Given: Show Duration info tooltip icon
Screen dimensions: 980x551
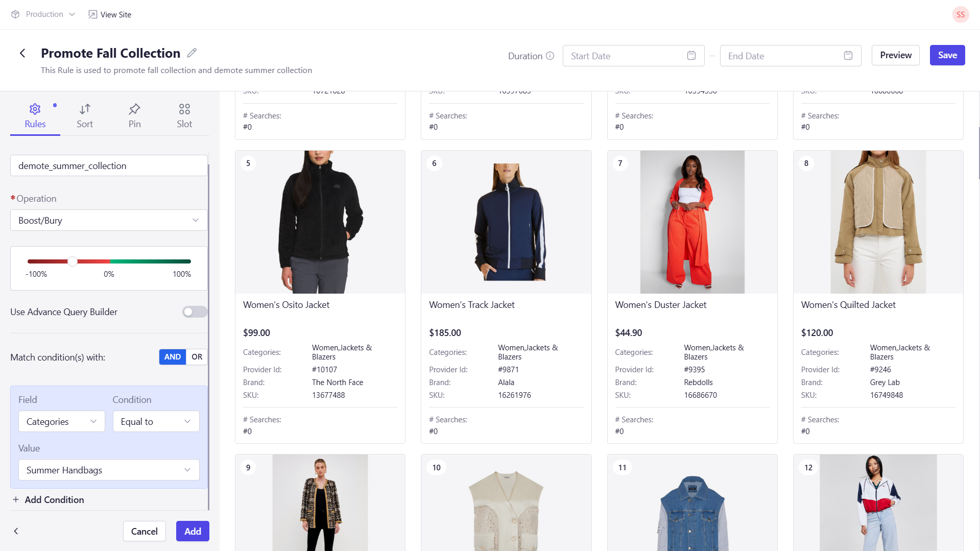Looking at the screenshot, I should point(550,56).
